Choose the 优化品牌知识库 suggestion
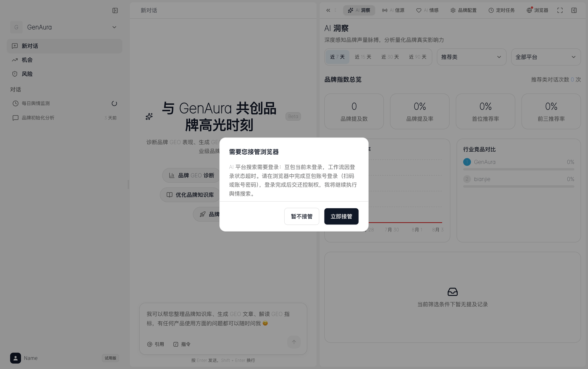 (190, 195)
